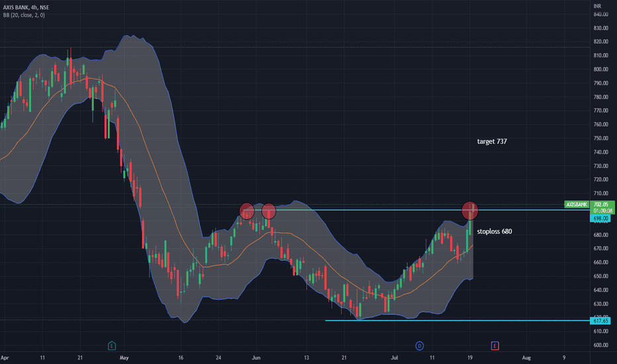Click the AXIS BANK, 4h, NSE title

pyautogui.click(x=26, y=7)
